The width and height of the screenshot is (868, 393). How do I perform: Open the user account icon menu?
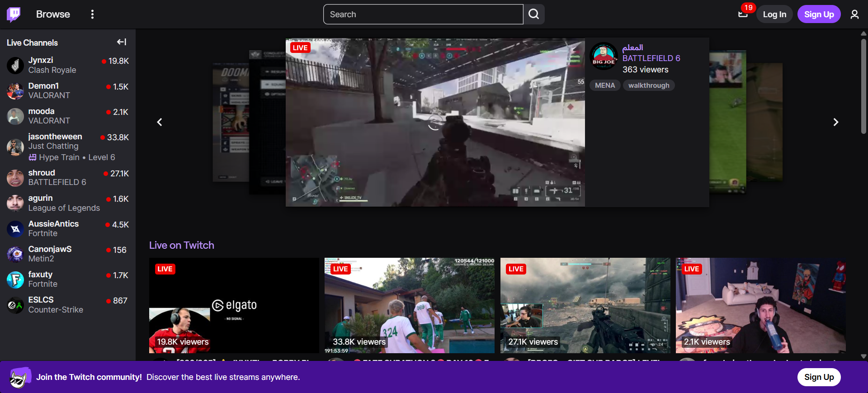click(x=854, y=14)
